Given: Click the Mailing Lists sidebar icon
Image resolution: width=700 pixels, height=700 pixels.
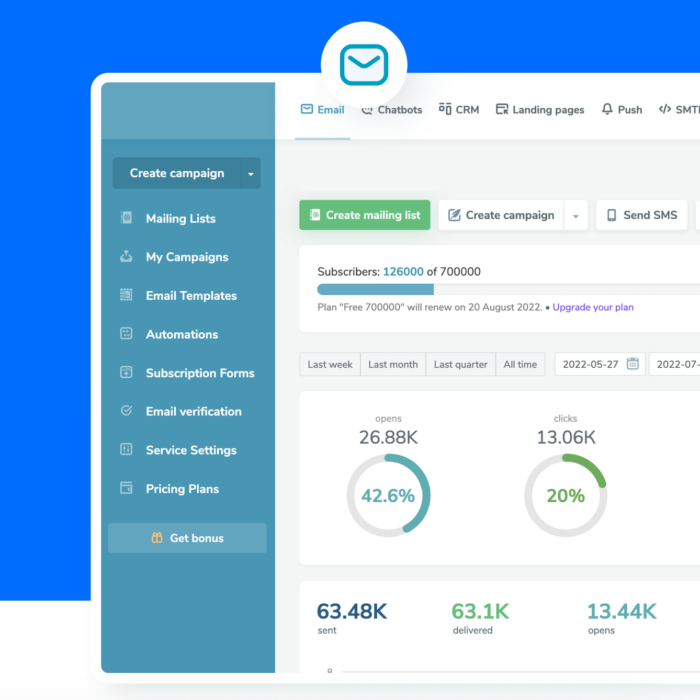Looking at the screenshot, I should [x=126, y=218].
